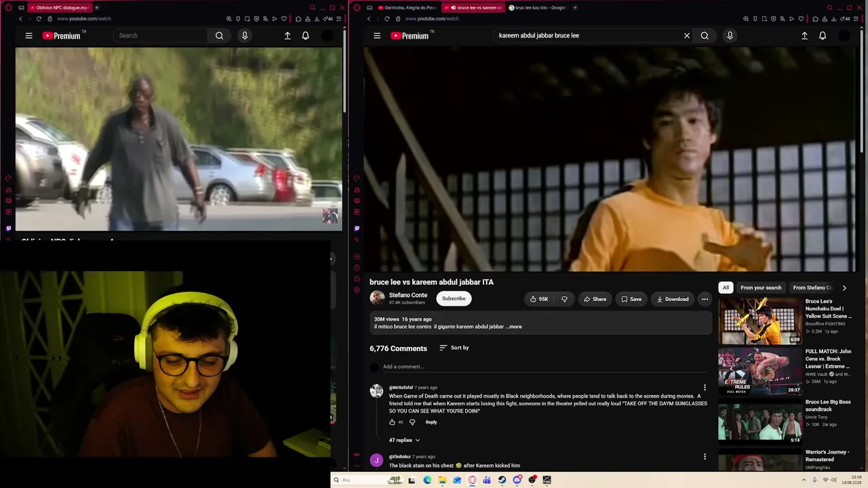Image resolution: width=868 pixels, height=488 pixels.
Task: Click the Add a comment field
Action: [546, 367]
